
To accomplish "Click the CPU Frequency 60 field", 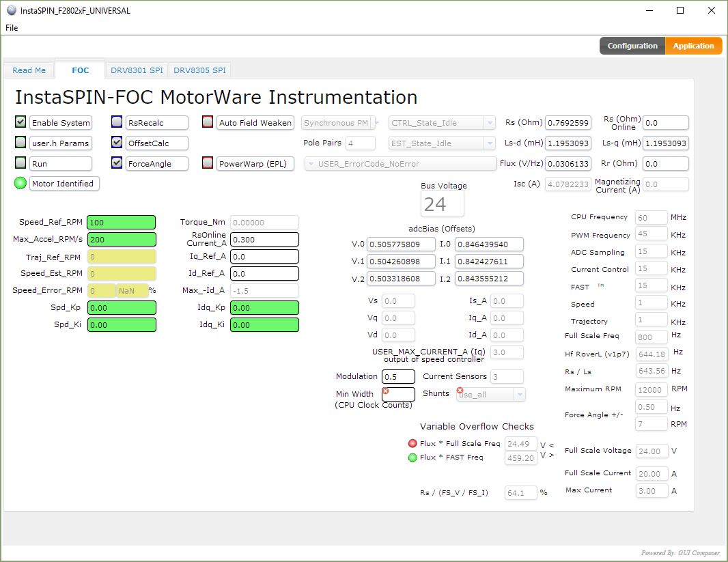I will coord(651,218).
